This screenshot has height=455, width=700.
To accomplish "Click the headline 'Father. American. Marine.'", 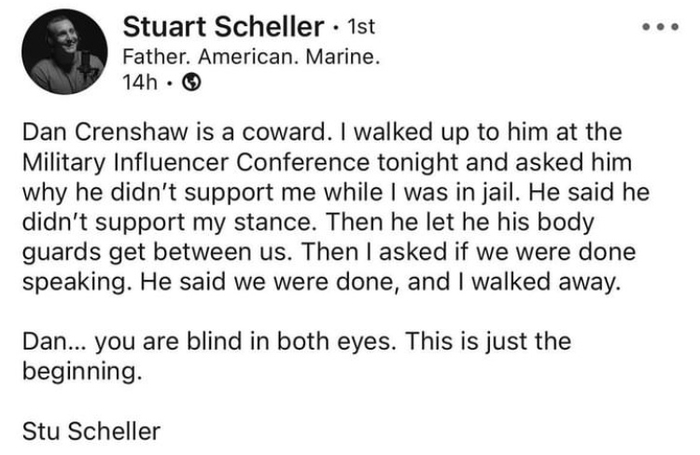I will click(249, 58).
